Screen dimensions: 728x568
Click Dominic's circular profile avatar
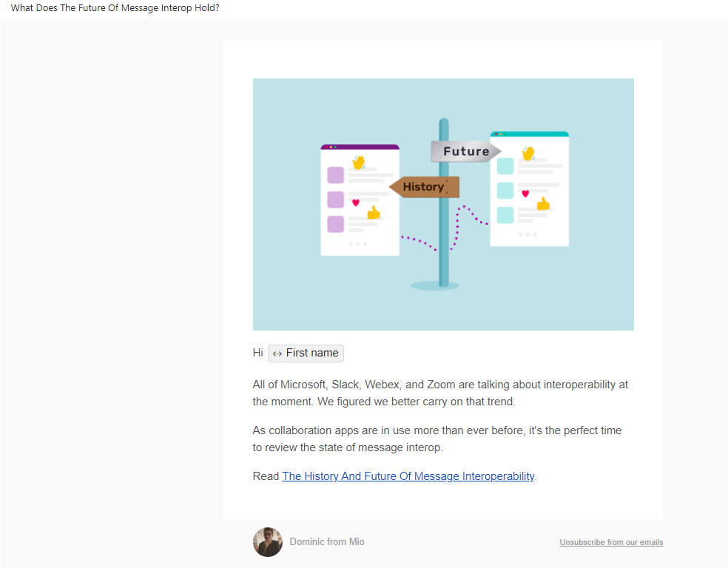(267, 542)
